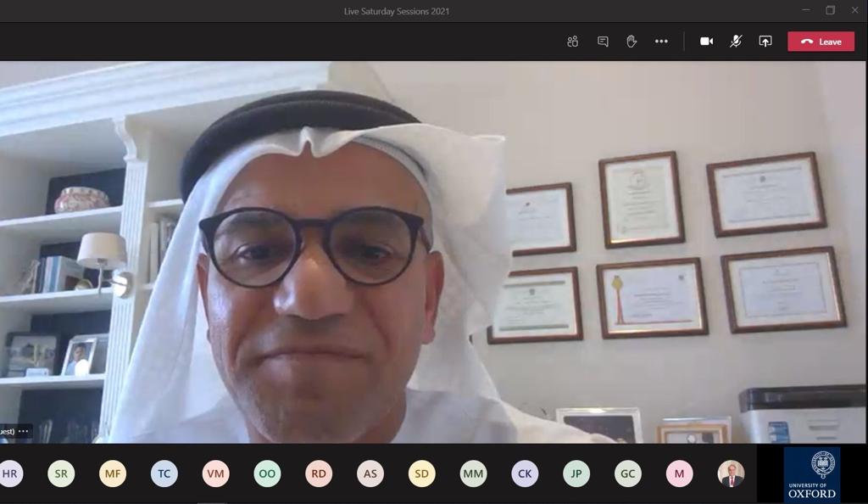
Task: Select the HR participant avatar
Action: click(x=10, y=473)
